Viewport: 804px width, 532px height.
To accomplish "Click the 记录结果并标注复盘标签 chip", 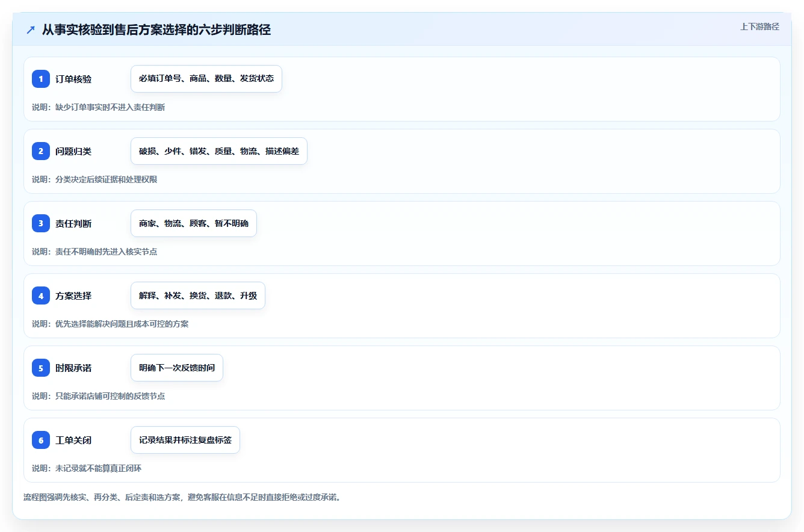I will pos(185,440).
